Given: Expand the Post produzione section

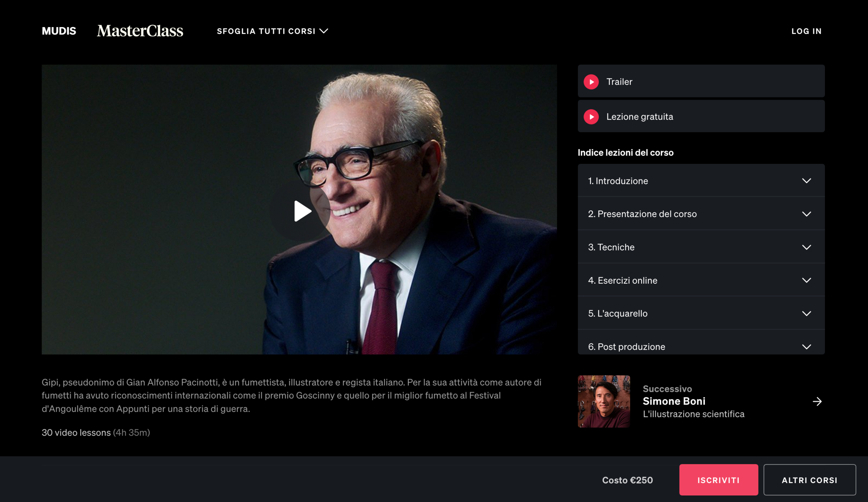Looking at the screenshot, I should 701,346.
